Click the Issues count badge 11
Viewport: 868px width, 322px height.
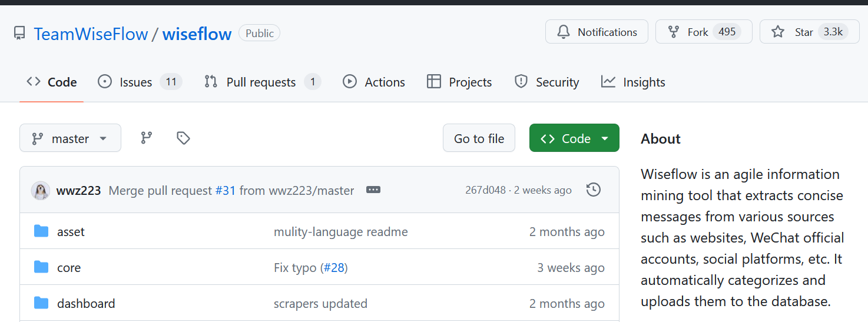pyautogui.click(x=171, y=82)
